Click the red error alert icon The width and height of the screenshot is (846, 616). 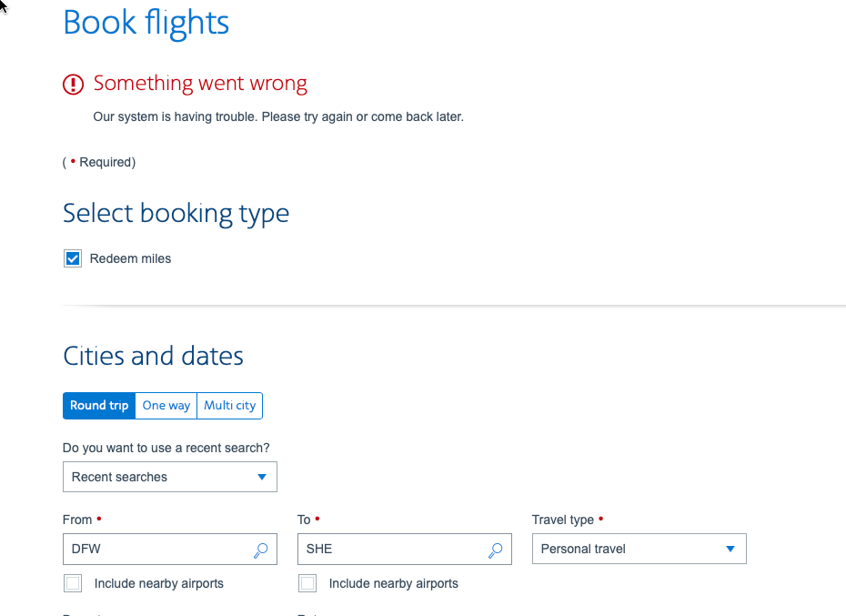click(x=73, y=85)
